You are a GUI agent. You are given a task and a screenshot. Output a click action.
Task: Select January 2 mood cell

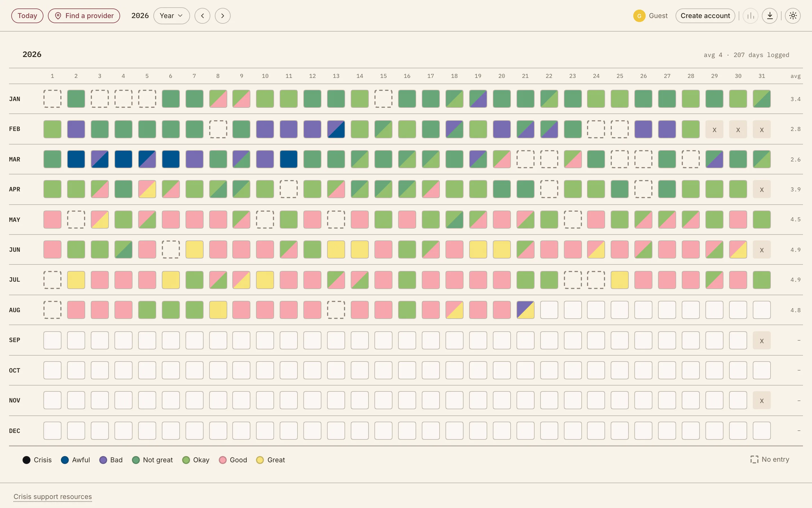pyautogui.click(x=76, y=99)
